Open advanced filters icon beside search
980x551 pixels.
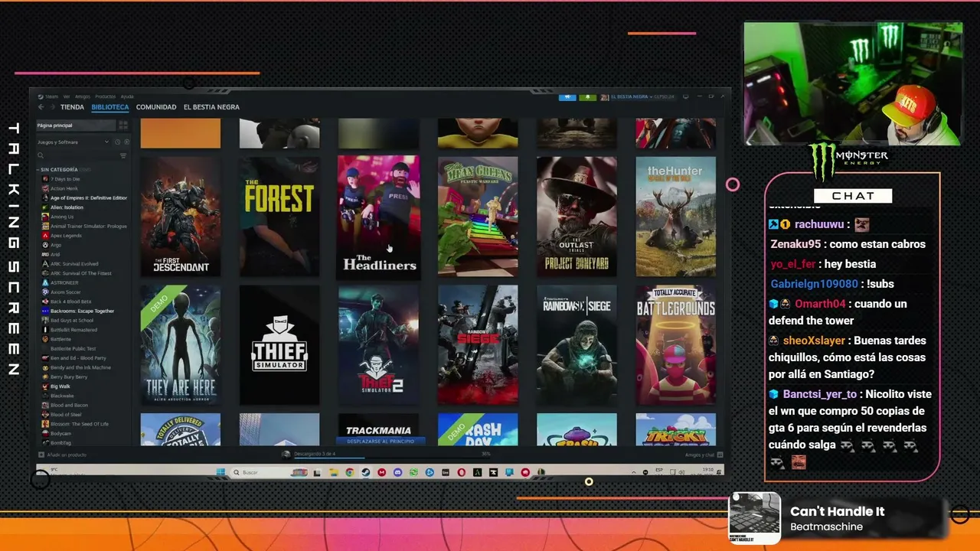click(x=123, y=156)
